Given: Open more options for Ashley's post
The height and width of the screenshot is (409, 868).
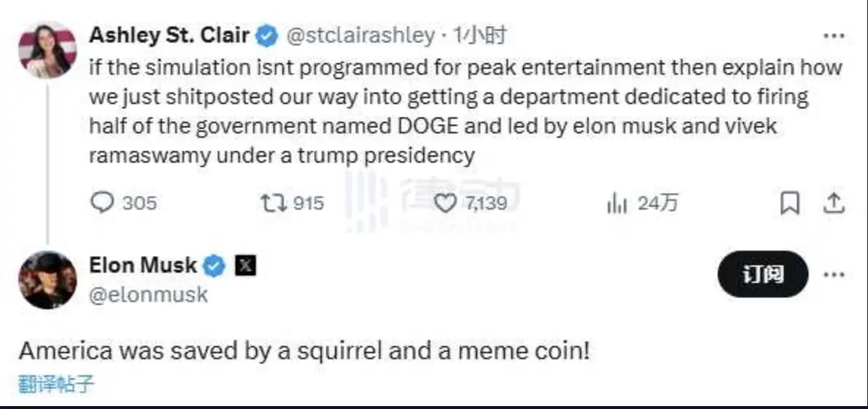Looking at the screenshot, I should (x=834, y=35).
